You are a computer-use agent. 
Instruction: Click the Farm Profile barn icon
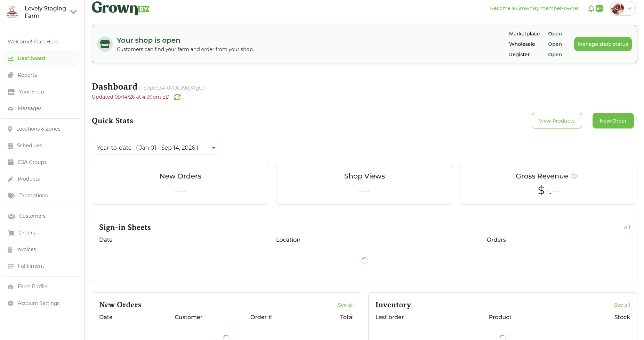[11, 287]
